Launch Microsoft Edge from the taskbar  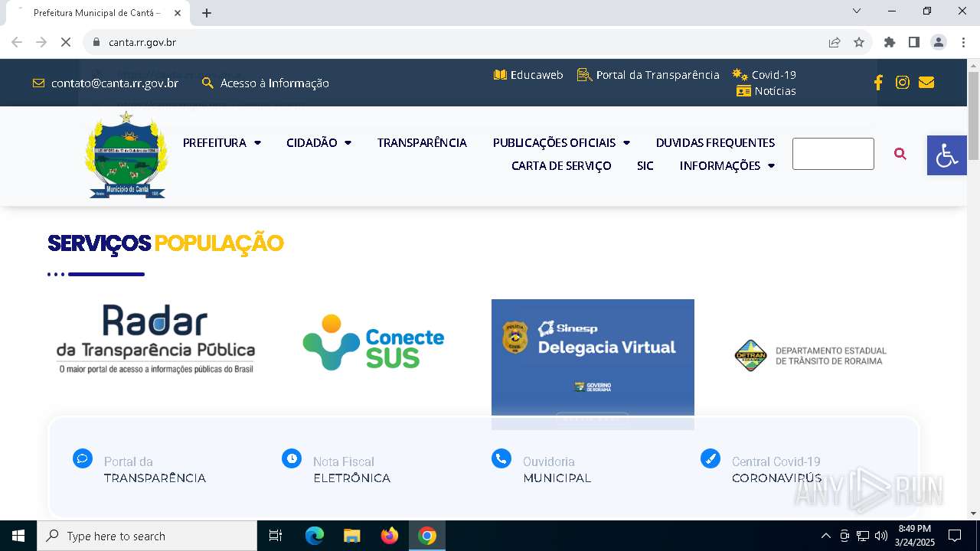click(x=315, y=536)
